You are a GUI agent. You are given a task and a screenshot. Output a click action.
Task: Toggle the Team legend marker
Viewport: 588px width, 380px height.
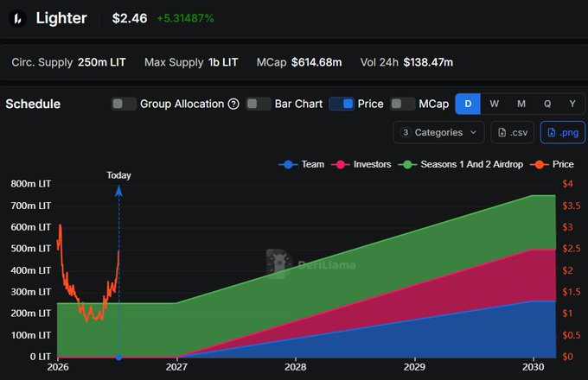pos(288,164)
